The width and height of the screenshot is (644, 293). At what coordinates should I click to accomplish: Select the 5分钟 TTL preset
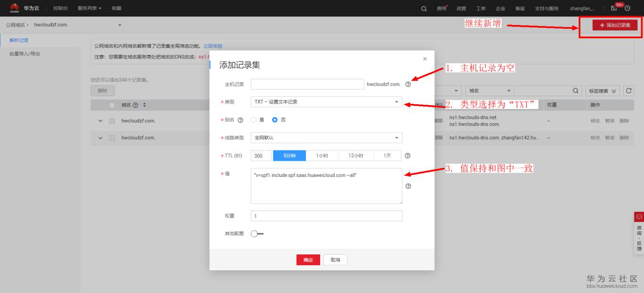289,156
